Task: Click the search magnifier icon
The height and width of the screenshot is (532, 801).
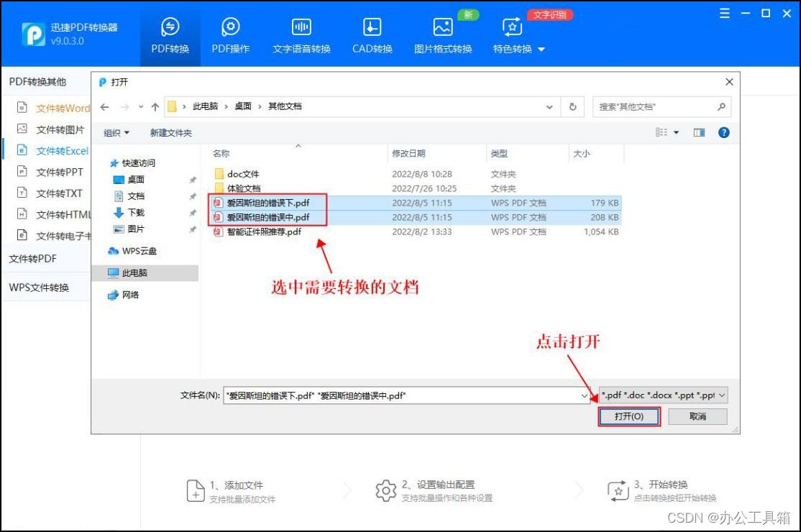Action: click(x=721, y=106)
